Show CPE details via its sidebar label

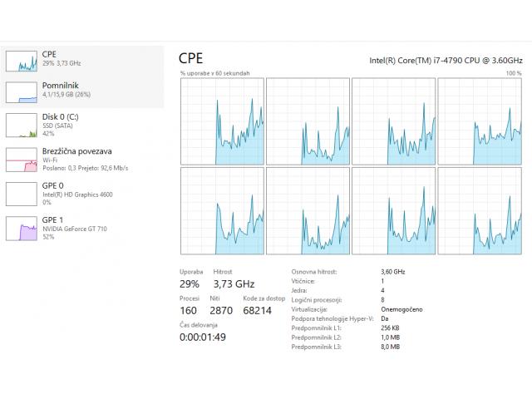coord(49,53)
